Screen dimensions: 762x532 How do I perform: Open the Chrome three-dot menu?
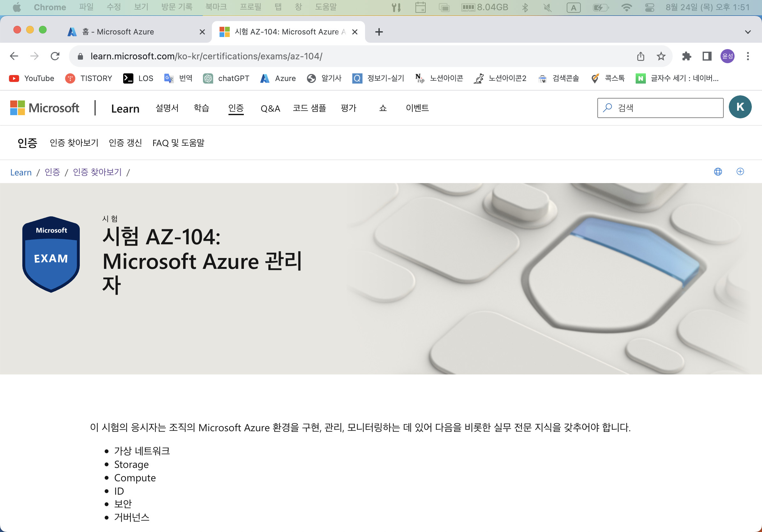748,56
